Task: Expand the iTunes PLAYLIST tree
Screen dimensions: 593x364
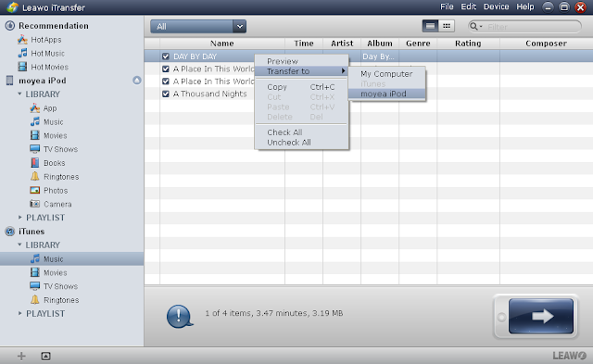Action: click(x=19, y=313)
